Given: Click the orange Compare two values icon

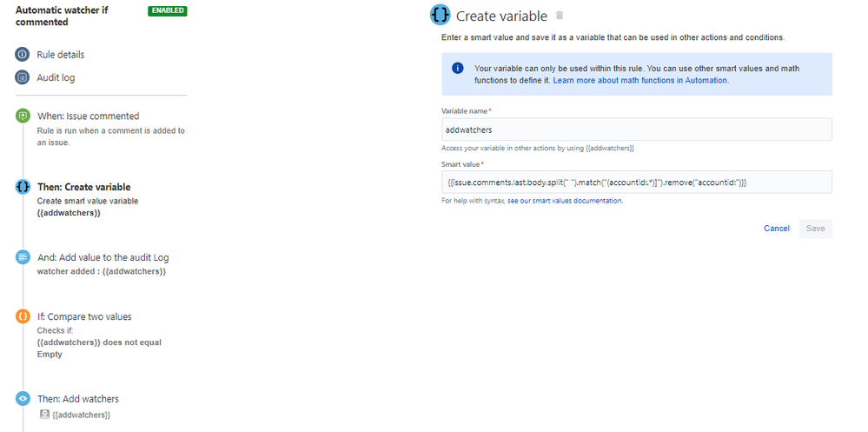Looking at the screenshot, I should point(23,316).
